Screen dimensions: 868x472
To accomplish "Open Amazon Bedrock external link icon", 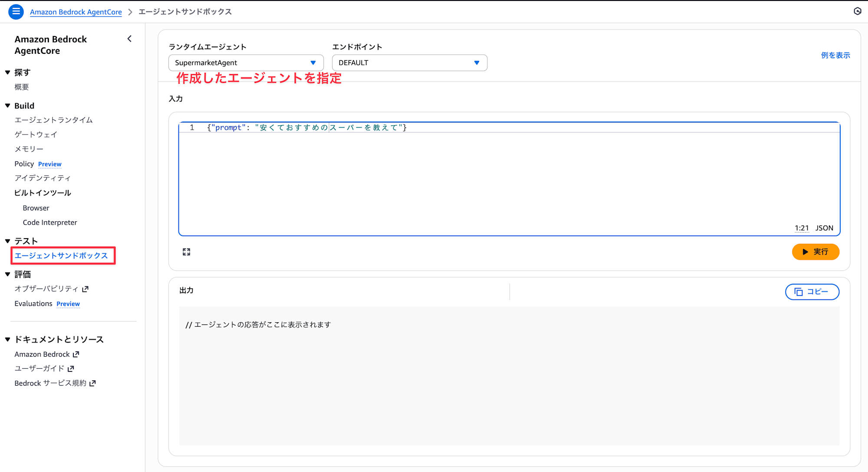I will [76, 354].
